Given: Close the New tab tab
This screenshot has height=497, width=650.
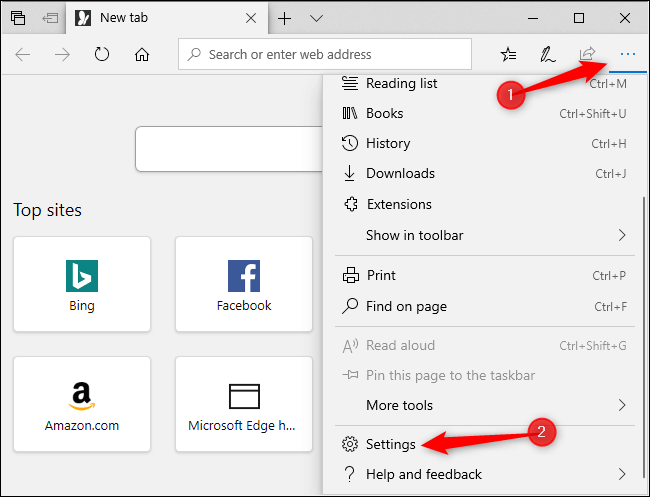Looking at the screenshot, I should point(251,18).
